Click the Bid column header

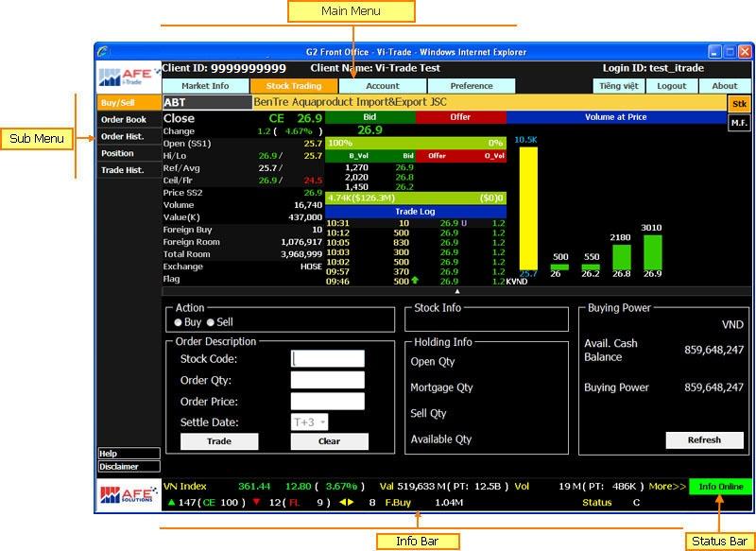pos(369,116)
